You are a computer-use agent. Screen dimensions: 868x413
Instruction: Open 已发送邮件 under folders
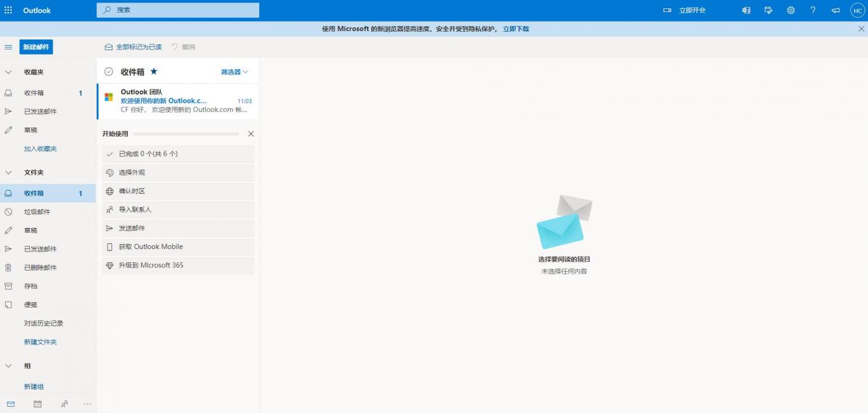[48, 249]
